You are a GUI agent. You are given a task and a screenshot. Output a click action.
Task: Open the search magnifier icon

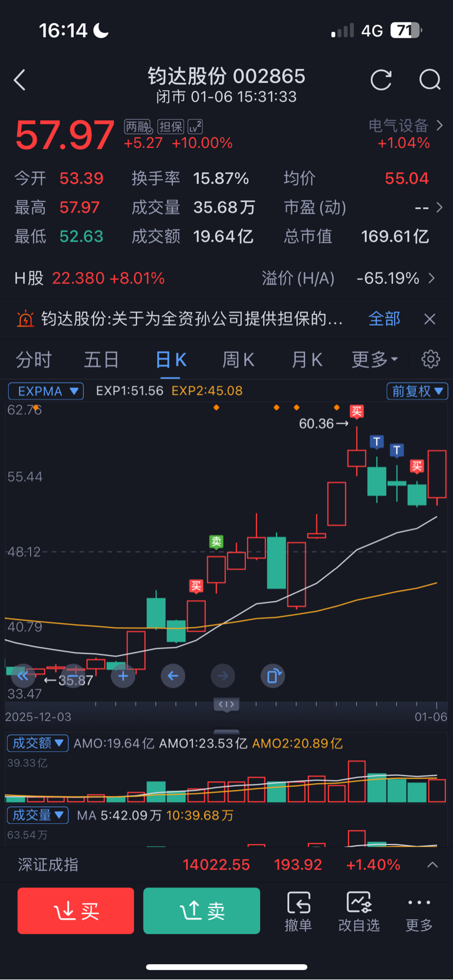point(430,80)
